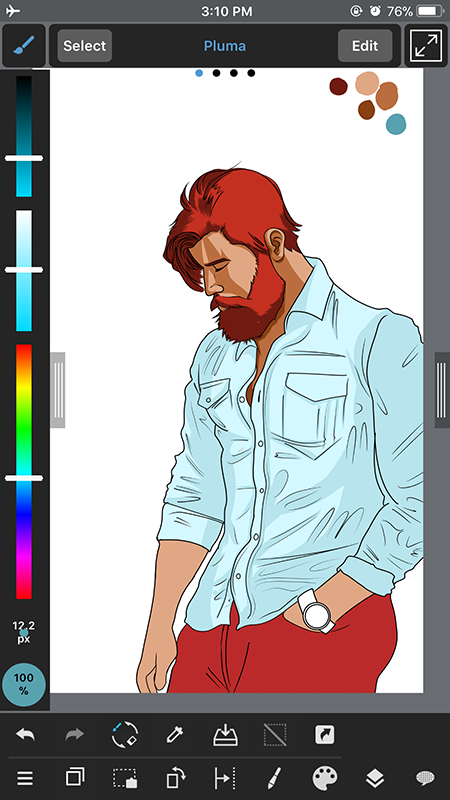450x800 pixels.
Task: Adjust the middle saturation slider handle
Action: [24, 270]
